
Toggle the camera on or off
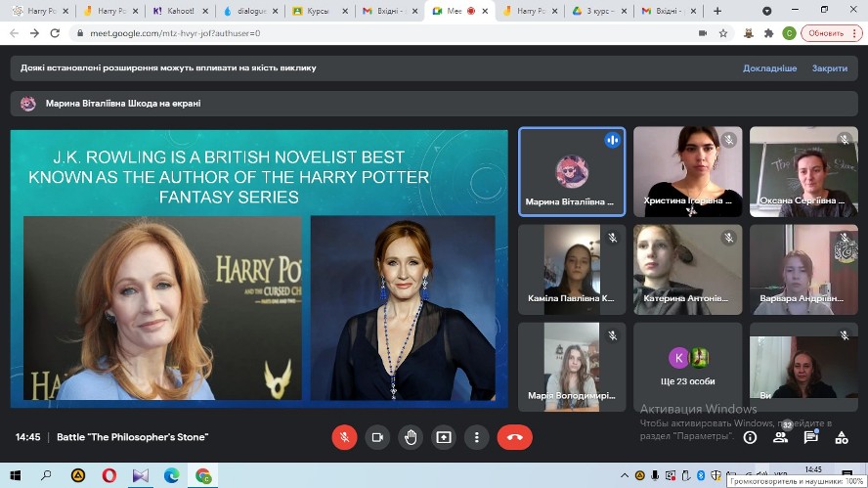[x=377, y=437]
